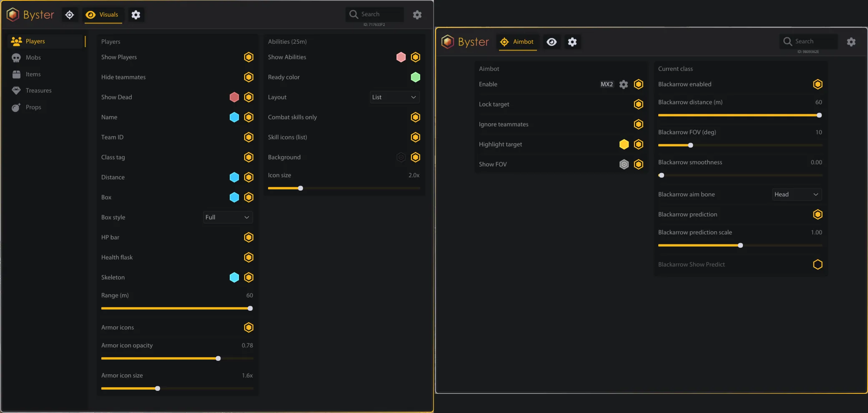The width and height of the screenshot is (868, 413).
Task: Switch to the Visuals tab label
Action: click(109, 15)
